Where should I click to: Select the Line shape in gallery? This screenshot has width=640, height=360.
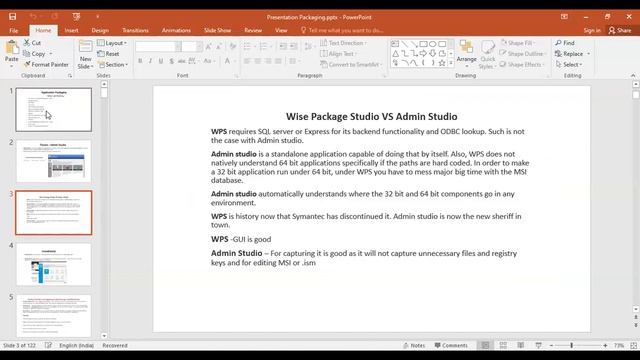pyautogui.click(x=404, y=44)
